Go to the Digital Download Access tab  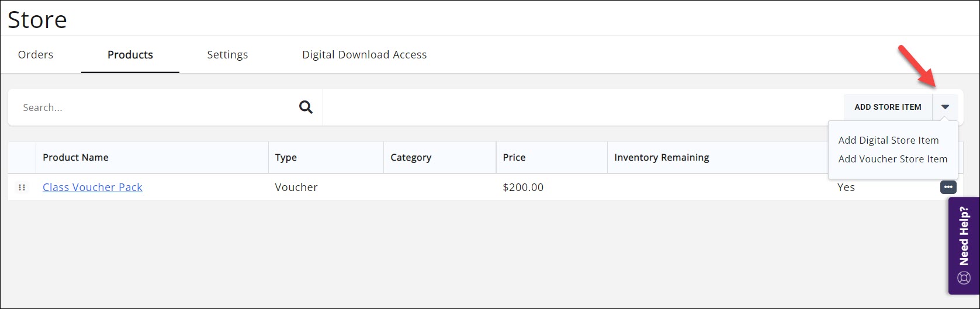click(364, 55)
